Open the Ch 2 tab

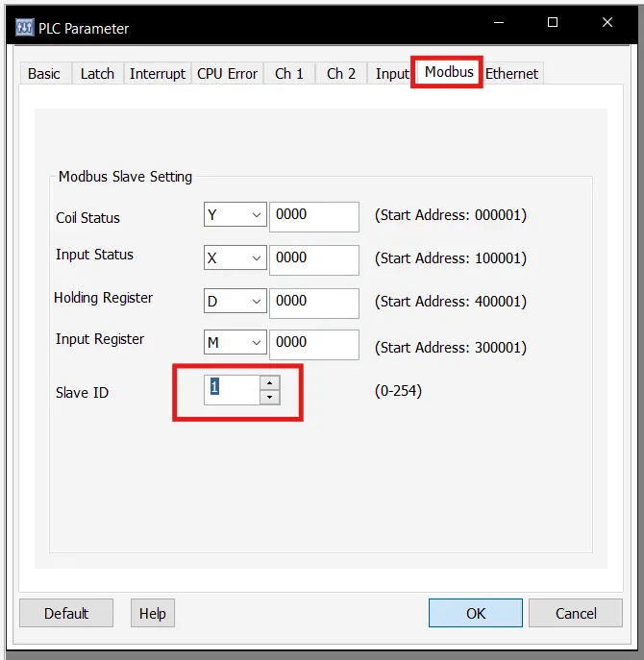click(x=340, y=74)
